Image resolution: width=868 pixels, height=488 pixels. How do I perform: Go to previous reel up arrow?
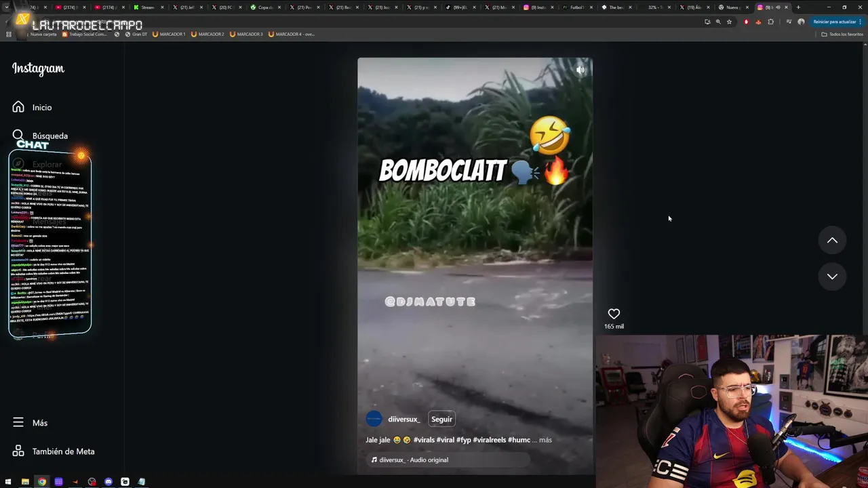click(x=832, y=241)
